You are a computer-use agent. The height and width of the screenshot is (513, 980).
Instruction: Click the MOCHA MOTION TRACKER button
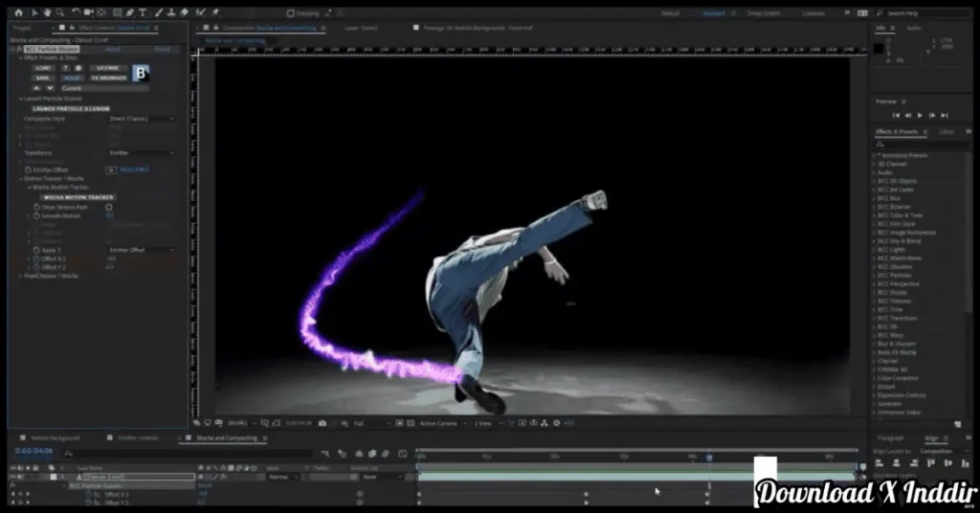78,197
